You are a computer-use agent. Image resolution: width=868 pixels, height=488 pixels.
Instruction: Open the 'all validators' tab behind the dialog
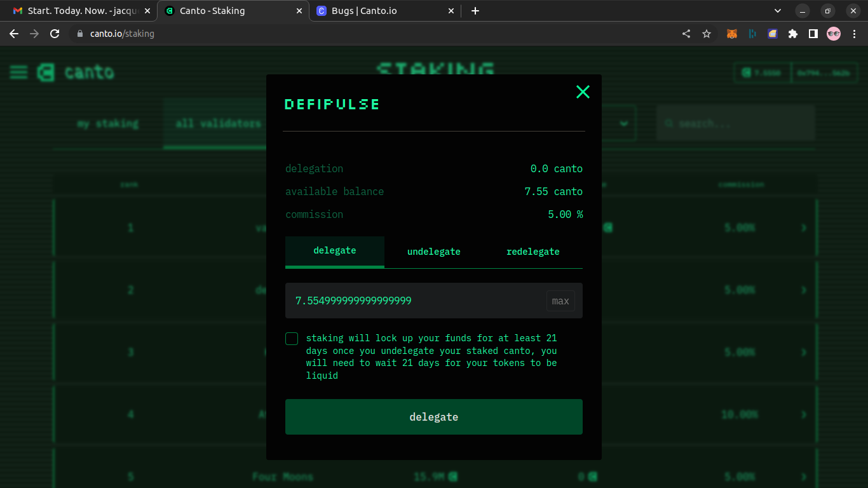click(x=218, y=124)
